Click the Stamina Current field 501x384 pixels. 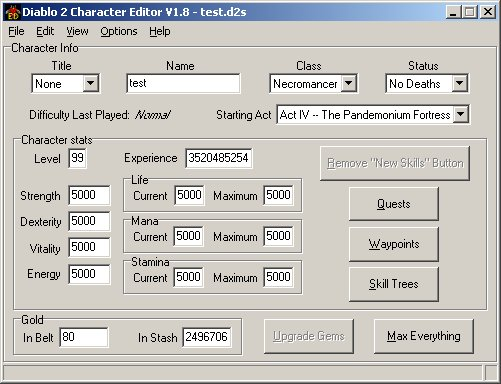188,277
